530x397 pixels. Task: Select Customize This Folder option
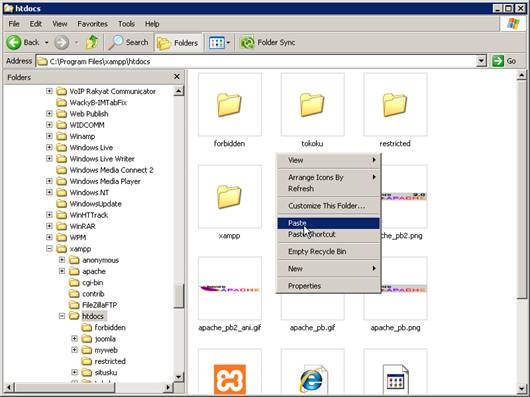(x=329, y=206)
